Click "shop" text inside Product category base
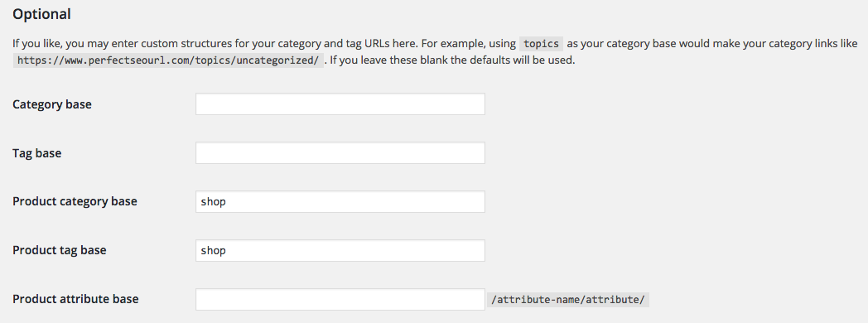The image size is (868, 323). pyautogui.click(x=213, y=202)
